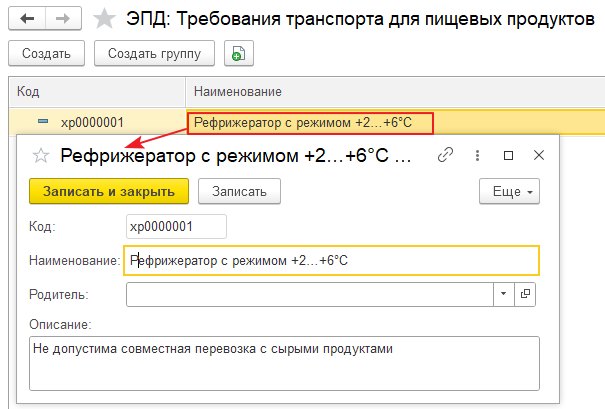Add list to favorites with gray star
The height and width of the screenshot is (409, 605).
[105, 19]
